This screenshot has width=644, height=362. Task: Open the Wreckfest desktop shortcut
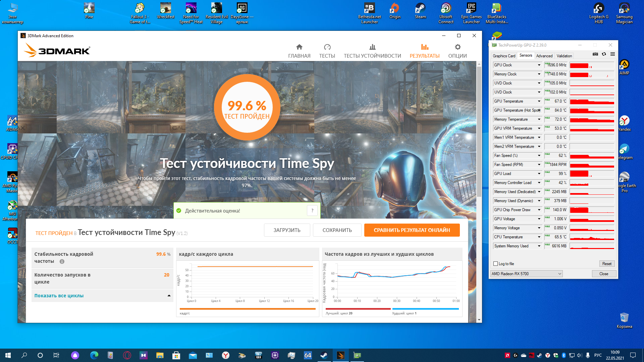pos(166,11)
